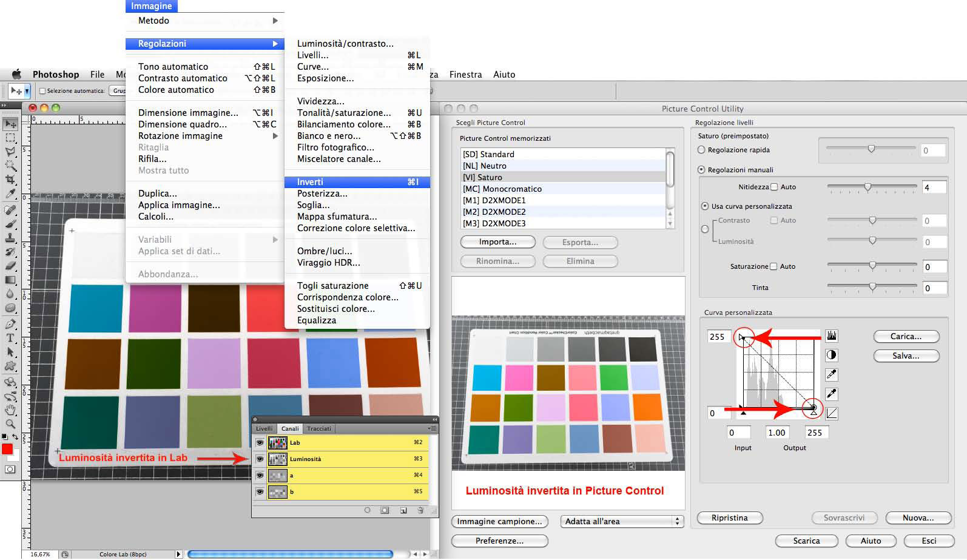Click Importa... button
Image resolution: width=967 pixels, height=560 pixels.
click(498, 242)
